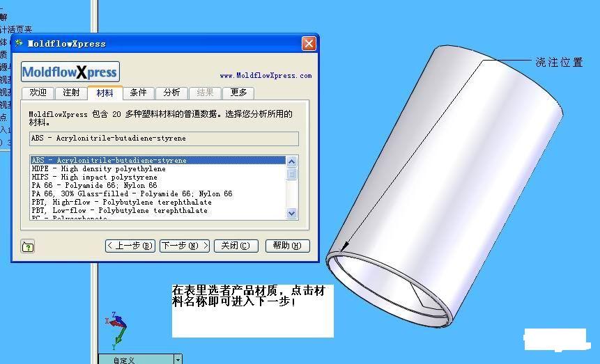Select HIPS - High impact polystyrene
Viewport: 600px width, 364px height.
coord(158,177)
